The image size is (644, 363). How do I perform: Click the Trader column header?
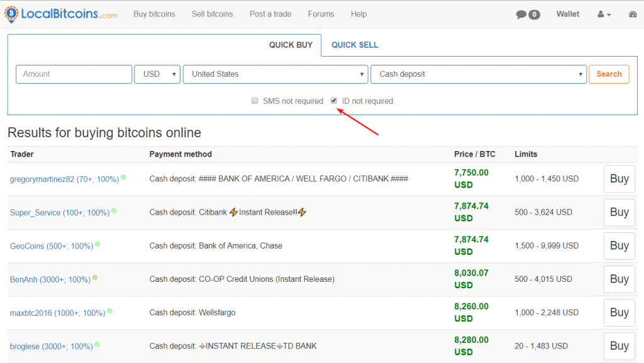[x=22, y=154]
